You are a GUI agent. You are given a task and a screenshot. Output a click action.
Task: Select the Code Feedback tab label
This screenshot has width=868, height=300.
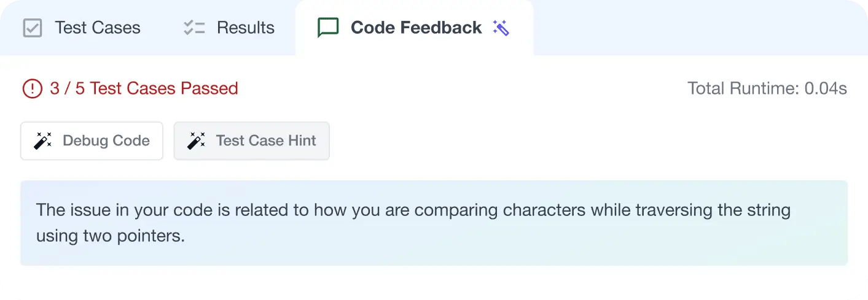click(416, 28)
